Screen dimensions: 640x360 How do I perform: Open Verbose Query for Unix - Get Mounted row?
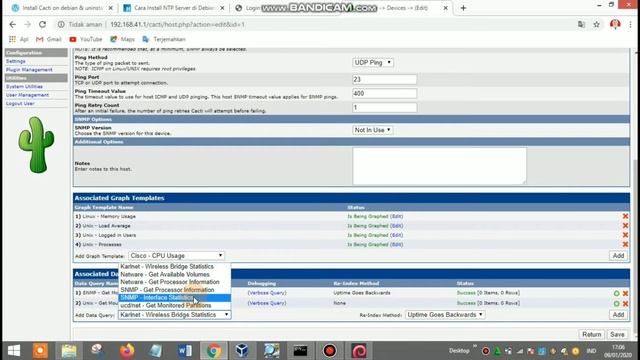click(267, 303)
